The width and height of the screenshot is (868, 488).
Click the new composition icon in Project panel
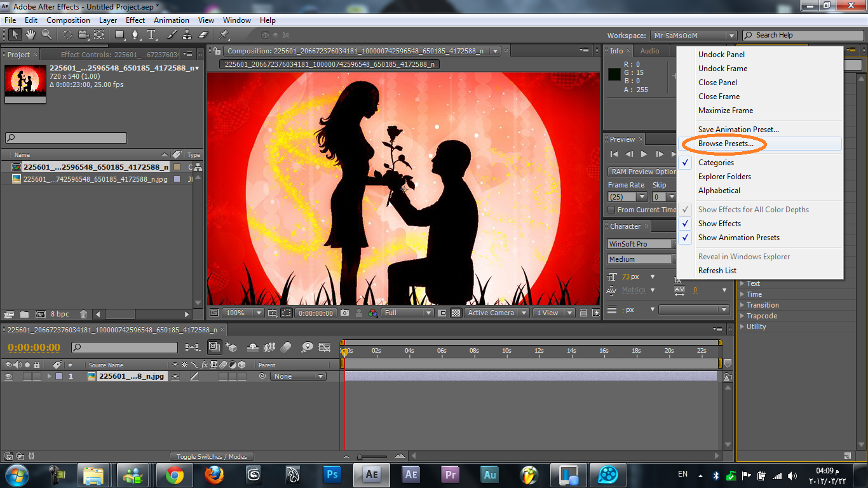point(41,314)
